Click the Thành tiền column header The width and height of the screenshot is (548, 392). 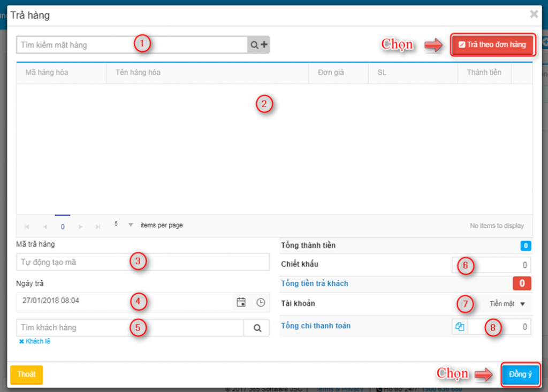(x=484, y=72)
